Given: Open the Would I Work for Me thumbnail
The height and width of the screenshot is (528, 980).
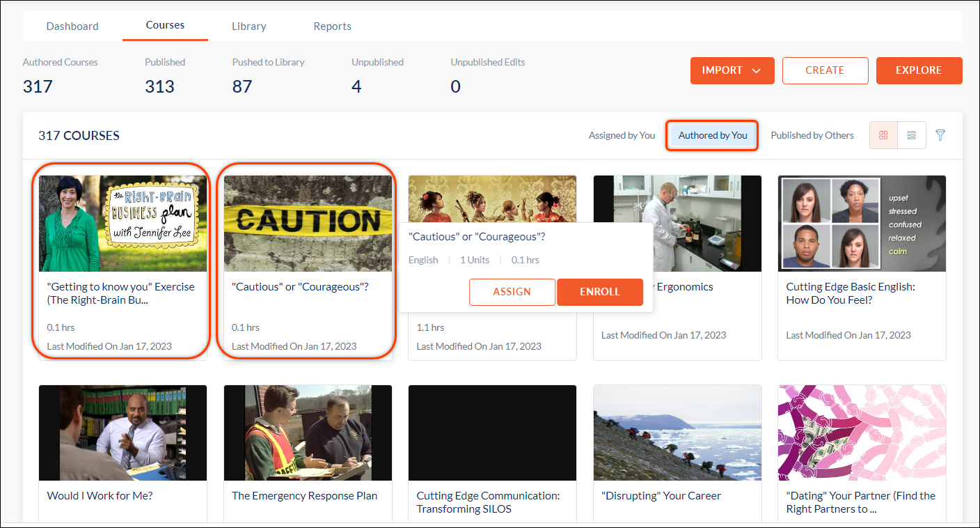Looking at the screenshot, I should [123, 433].
